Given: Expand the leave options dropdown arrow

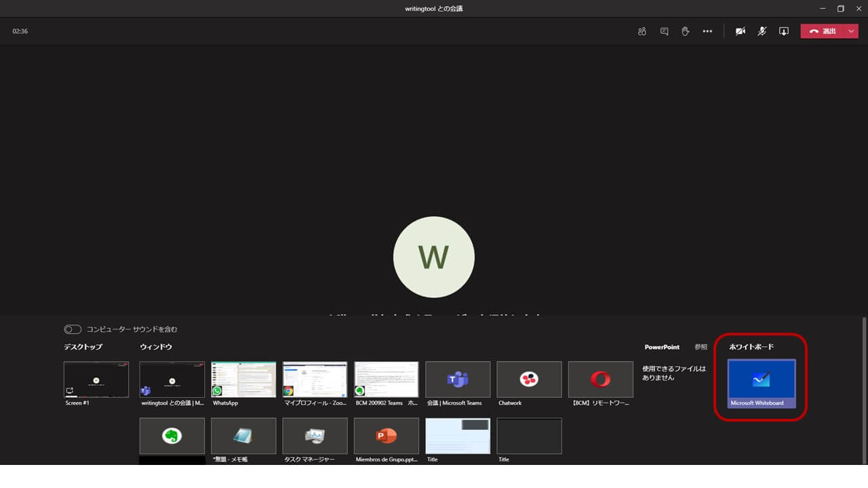Looking at the screenshot, I should pyautogui.click(x=852, y=31).
